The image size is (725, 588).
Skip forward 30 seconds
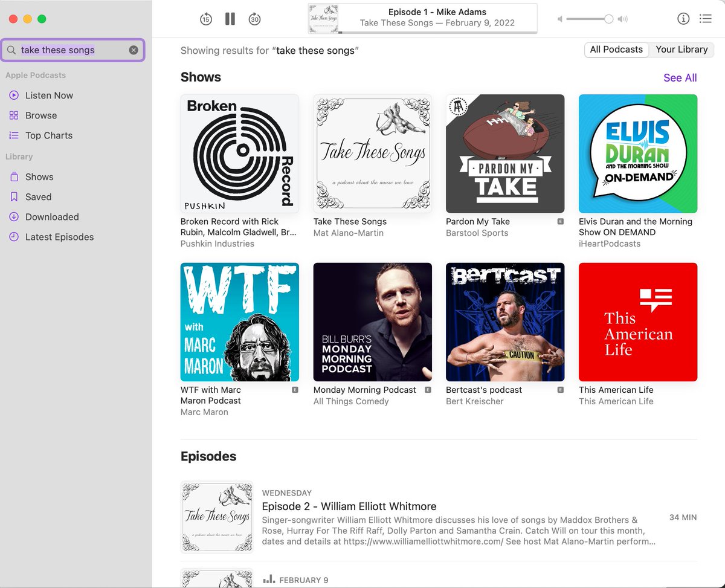click(x=254, y=19)
